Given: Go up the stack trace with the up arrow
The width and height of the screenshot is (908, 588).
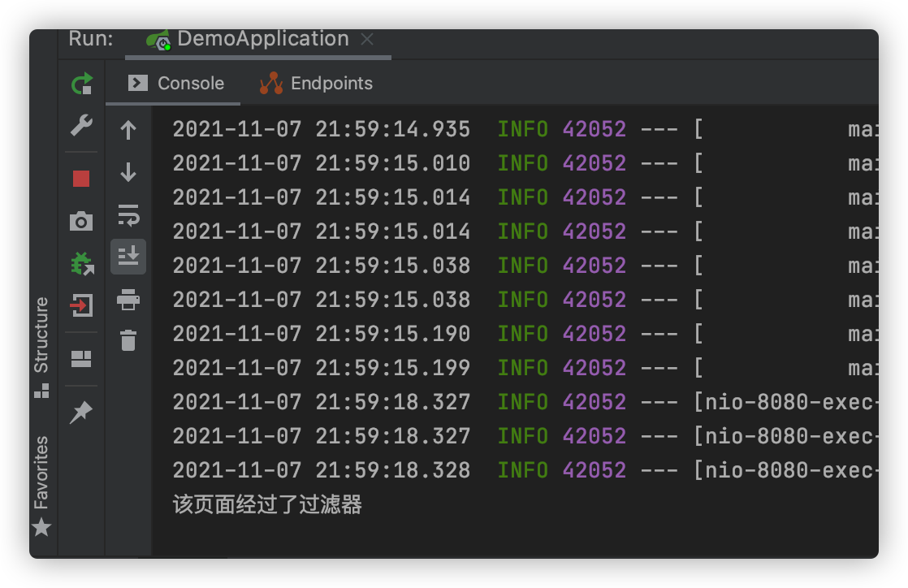Looking at the screenshot, I should click(128, 130).
